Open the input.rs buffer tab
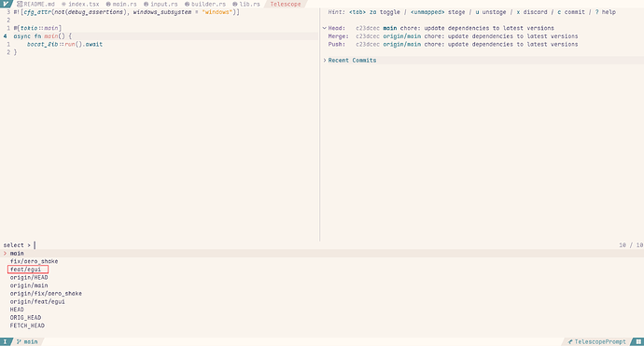This screenshot has height=346, width=644. (161, 4)
